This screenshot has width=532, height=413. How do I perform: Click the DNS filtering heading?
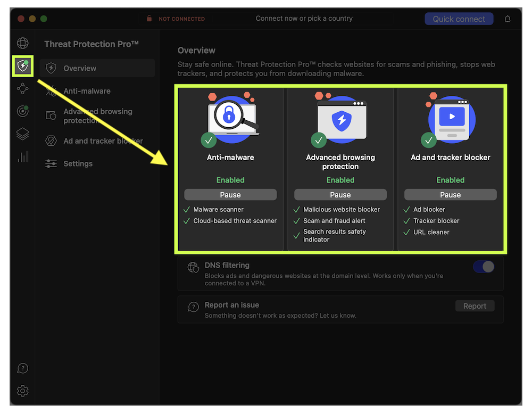coord(227,265)
